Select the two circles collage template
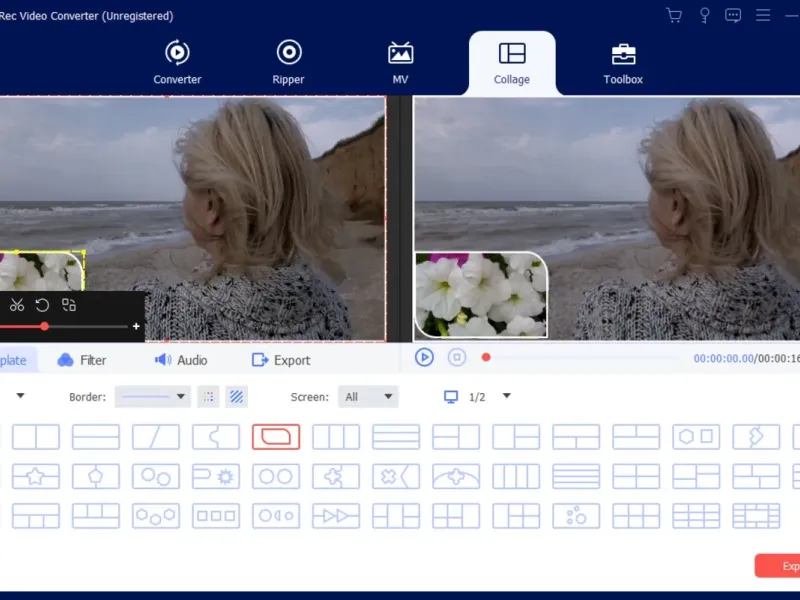Screen dimensions: 800x600 click(x=276, y=476)
